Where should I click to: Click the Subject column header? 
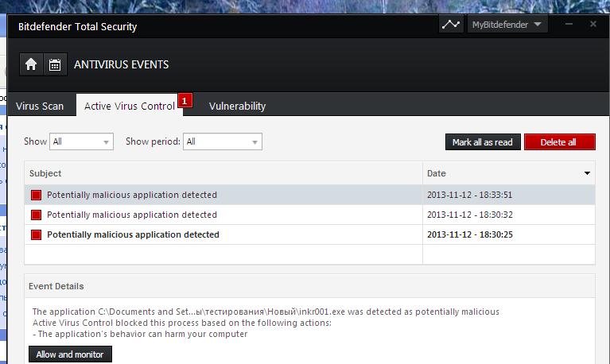[223, 173]
